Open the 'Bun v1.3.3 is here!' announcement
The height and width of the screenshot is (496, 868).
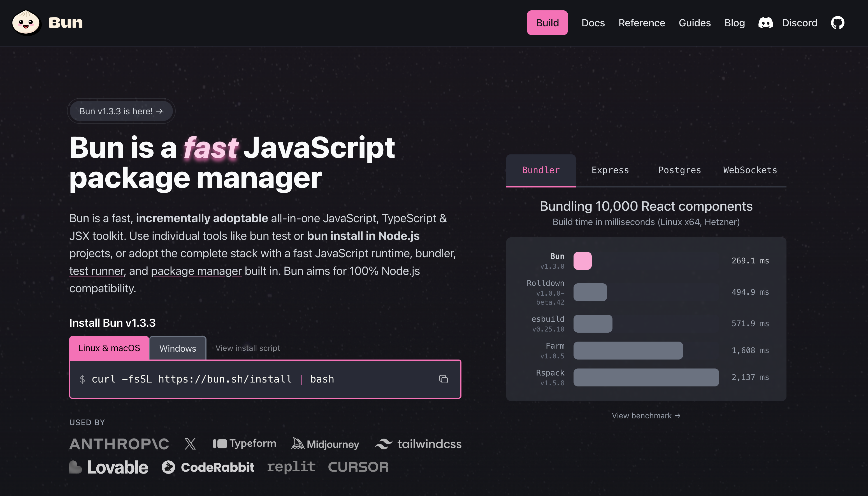click(x=121, y=111)
